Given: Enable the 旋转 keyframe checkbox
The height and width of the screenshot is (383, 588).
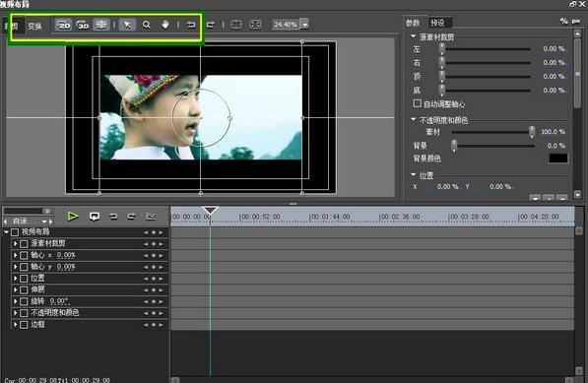Looking at the screenshot, I should [24, 301].
